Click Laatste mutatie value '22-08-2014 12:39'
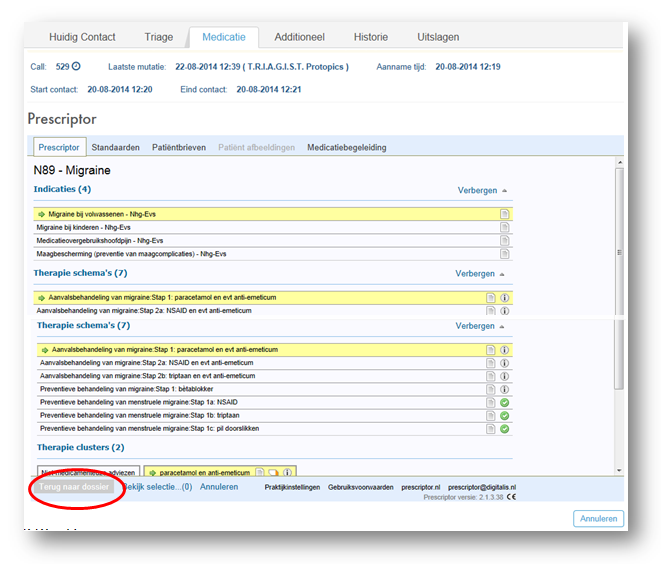The image size is (661, 564). [x=208, y=67]
